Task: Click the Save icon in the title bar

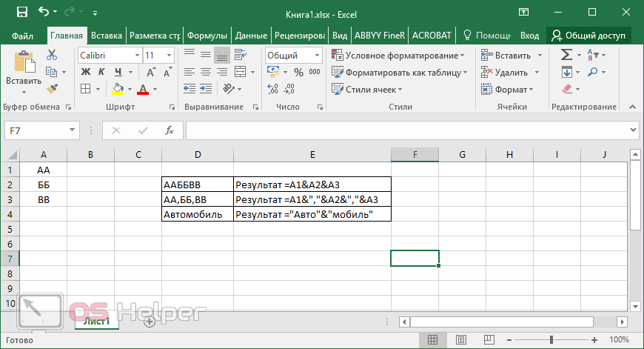Action: 21,13
